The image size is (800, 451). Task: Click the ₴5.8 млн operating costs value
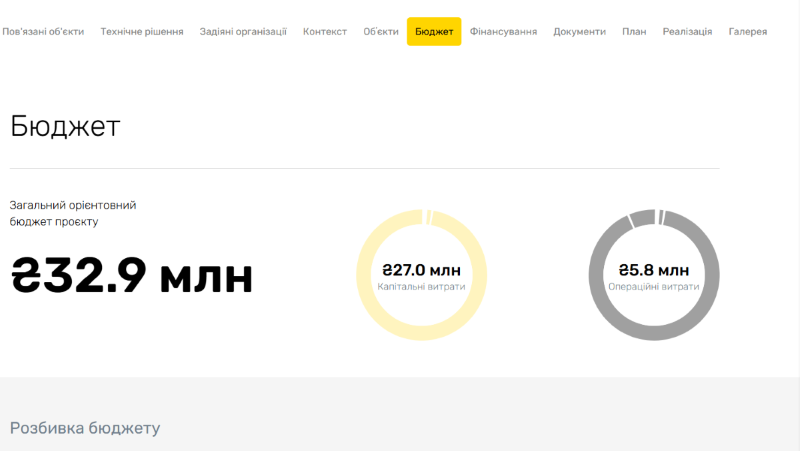click(654, 270)
